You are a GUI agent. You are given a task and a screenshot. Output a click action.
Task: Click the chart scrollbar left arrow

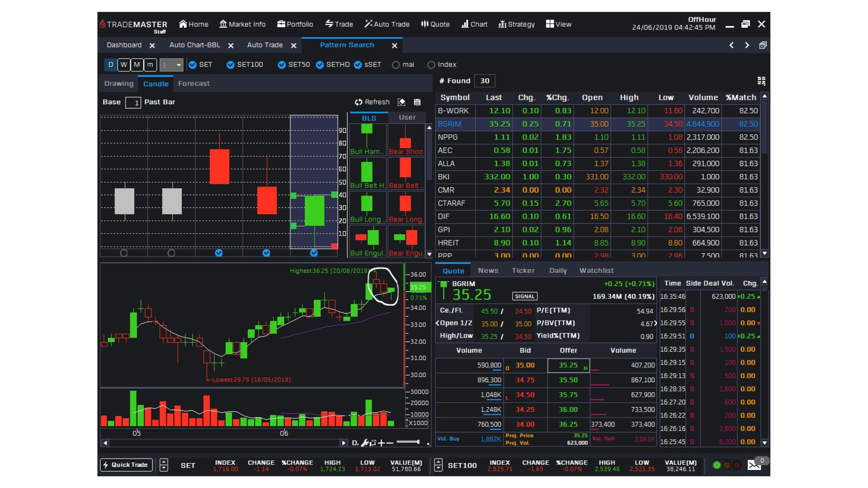tap(105, 443)
